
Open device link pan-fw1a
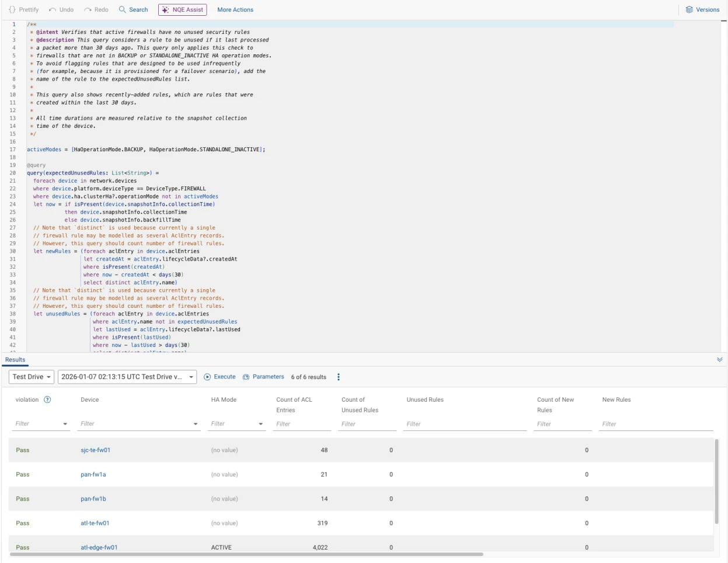point(93,475)
